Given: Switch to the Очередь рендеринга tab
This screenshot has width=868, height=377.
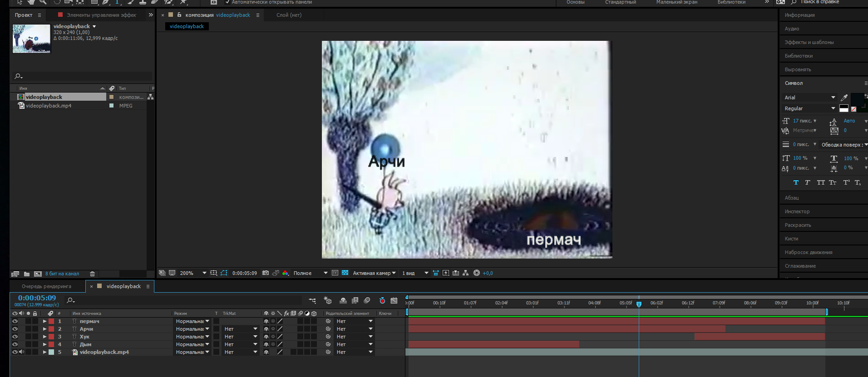Looking at the screenshot, I should click(46, 286).
